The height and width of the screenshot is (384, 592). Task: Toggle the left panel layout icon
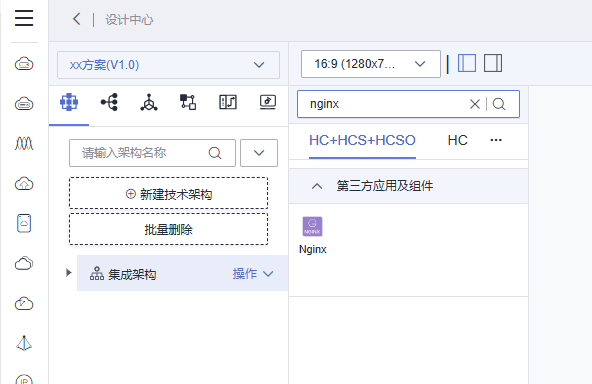467,63
